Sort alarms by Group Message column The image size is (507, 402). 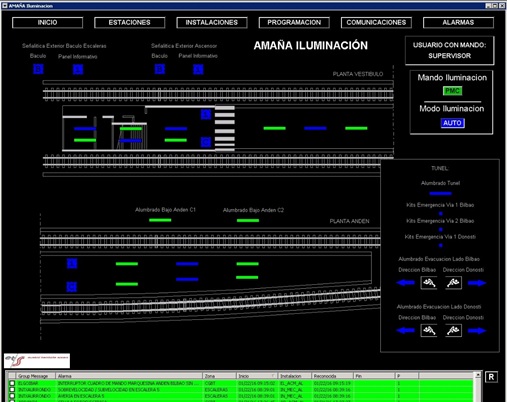pyautogui.click(x=36, y=376)
